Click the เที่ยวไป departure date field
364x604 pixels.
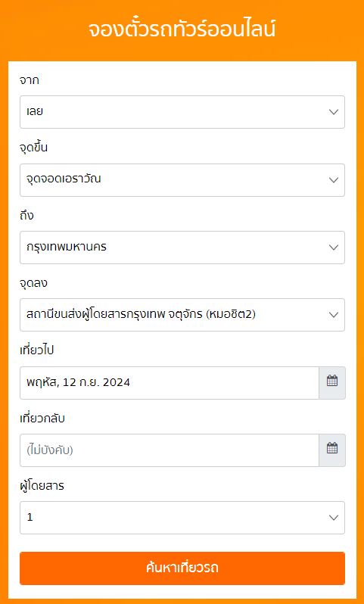click(x=169, y=382)
